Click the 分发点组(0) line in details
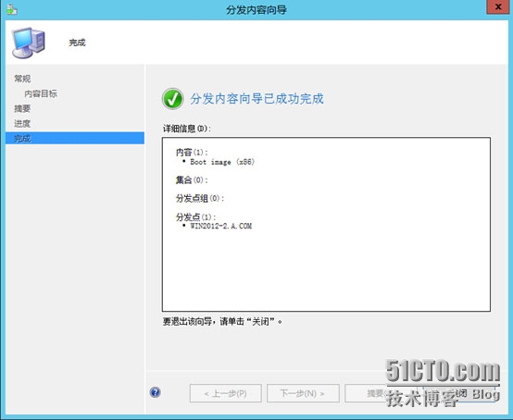This screenshot has height=420, width=513. (200, 198)
